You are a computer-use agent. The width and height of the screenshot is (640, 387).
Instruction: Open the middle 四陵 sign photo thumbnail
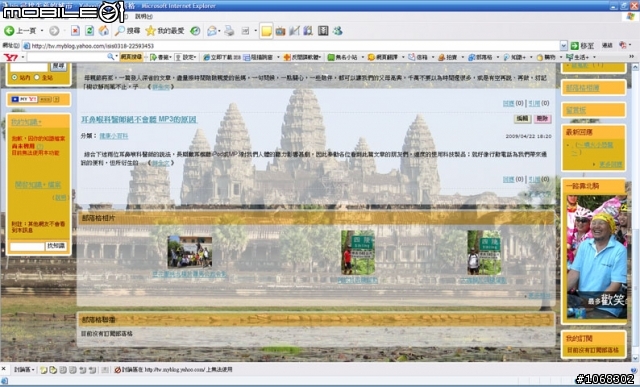358,252
